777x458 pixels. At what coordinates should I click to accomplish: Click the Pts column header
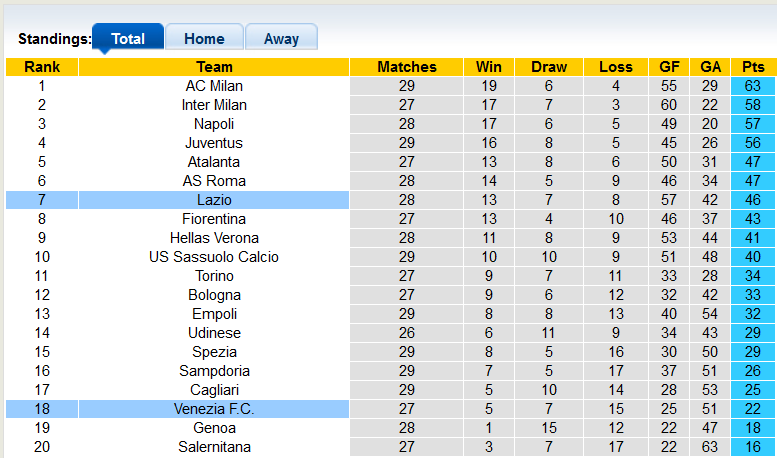point(753,67)
